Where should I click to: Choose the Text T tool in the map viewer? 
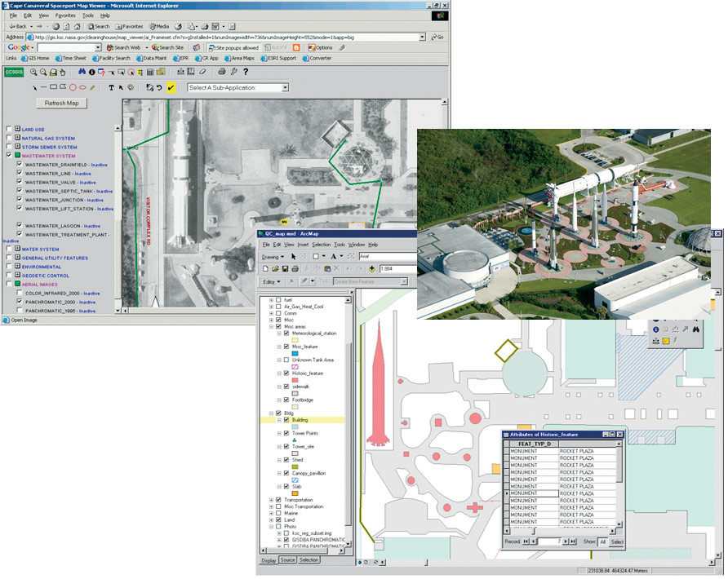pos(111,87)
